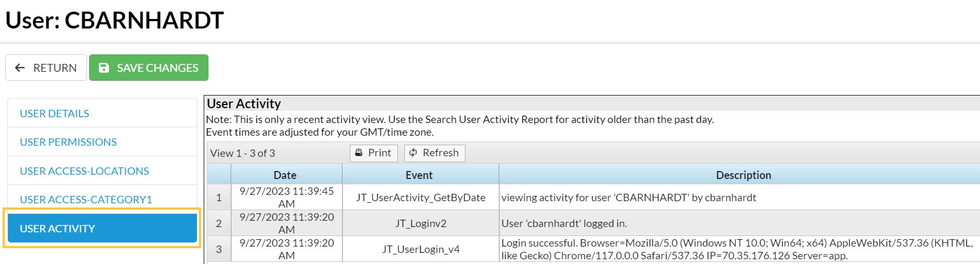This screenshot has width=980, height=264.
Task: Click the back arrow icon on Return
Action: [x=20, y=68]
